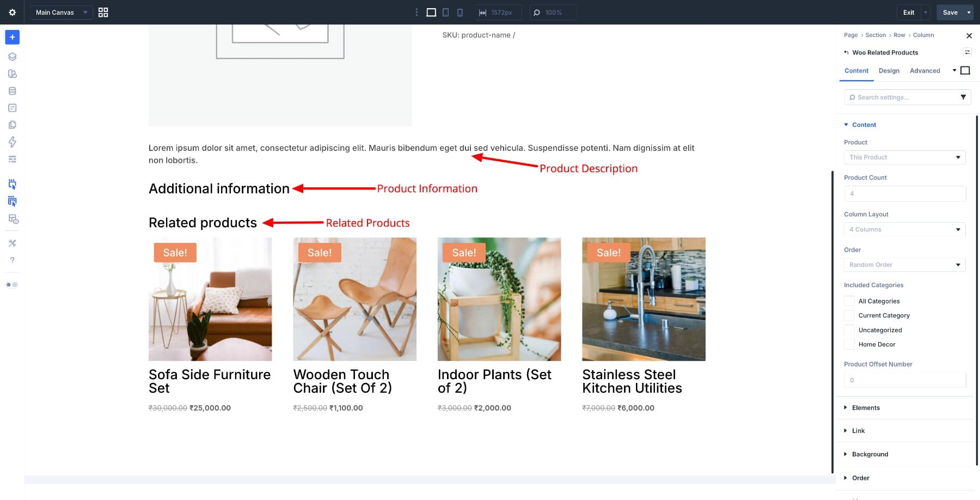980x500 pixels.
Task: Open the grid layout icon next to Main Canvas
Action: click(x=102, y=11)
